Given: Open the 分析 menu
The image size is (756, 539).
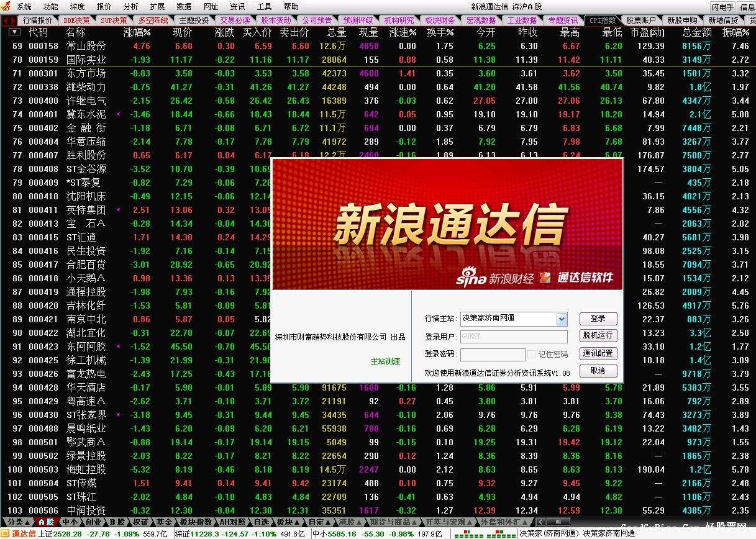Looking at the screenshot, I should (x=130, y=6).
